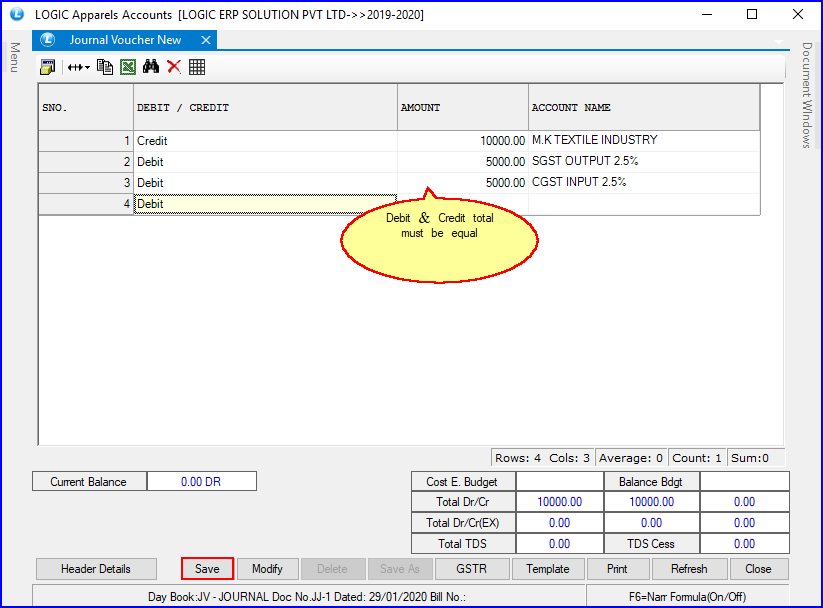The height and width of the screenshot is (608, 823).
Task: Open the GSTR button
Action: (472, 569)
